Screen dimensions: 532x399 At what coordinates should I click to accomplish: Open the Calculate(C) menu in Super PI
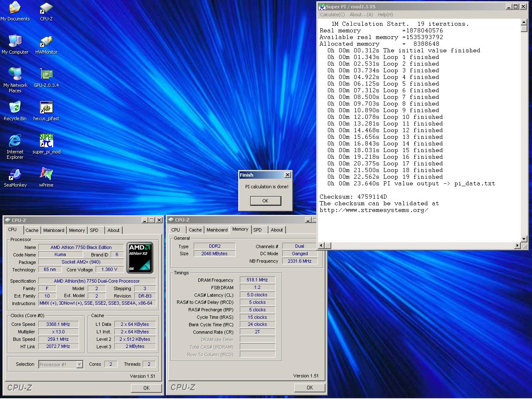tap(332, 15)
